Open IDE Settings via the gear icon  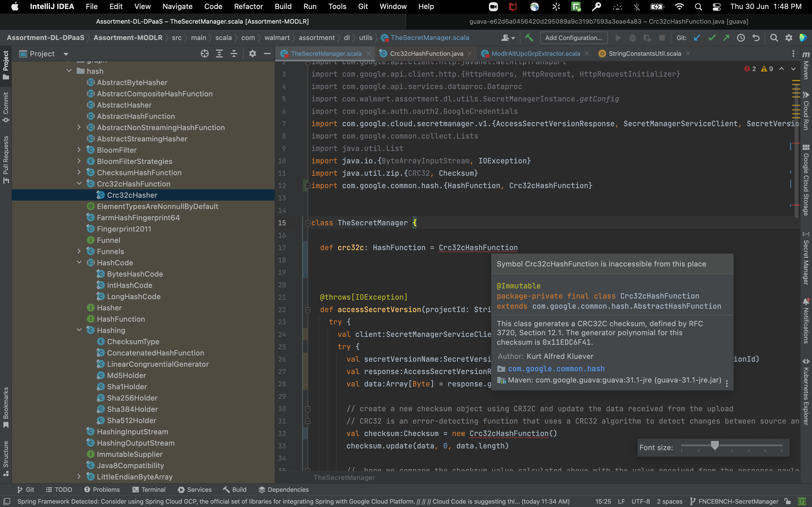[x=789, y=37]
